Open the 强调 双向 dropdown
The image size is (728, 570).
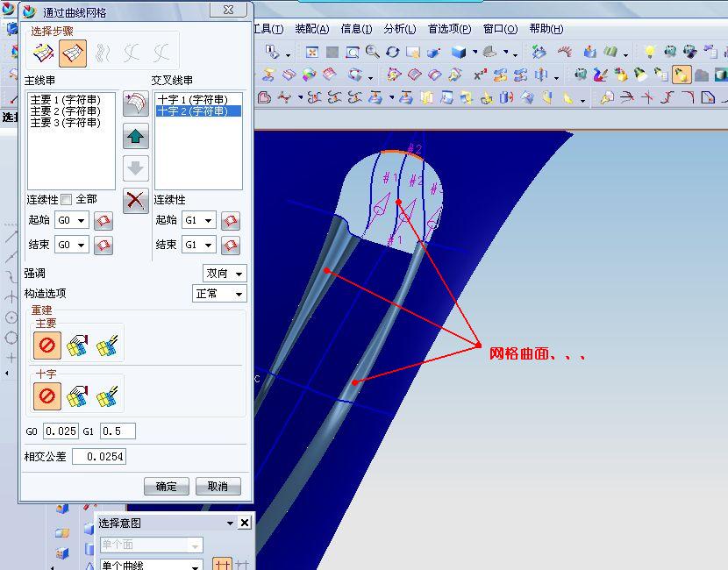(x=225, y=274)
